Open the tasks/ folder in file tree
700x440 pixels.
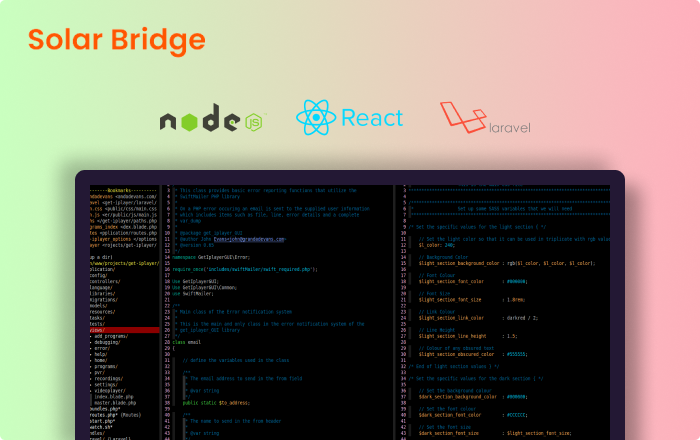click(x=97, y=318)
